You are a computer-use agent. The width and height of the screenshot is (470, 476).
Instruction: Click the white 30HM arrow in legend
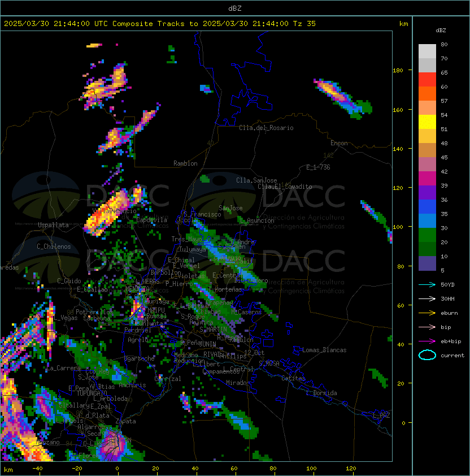(427, 298)
